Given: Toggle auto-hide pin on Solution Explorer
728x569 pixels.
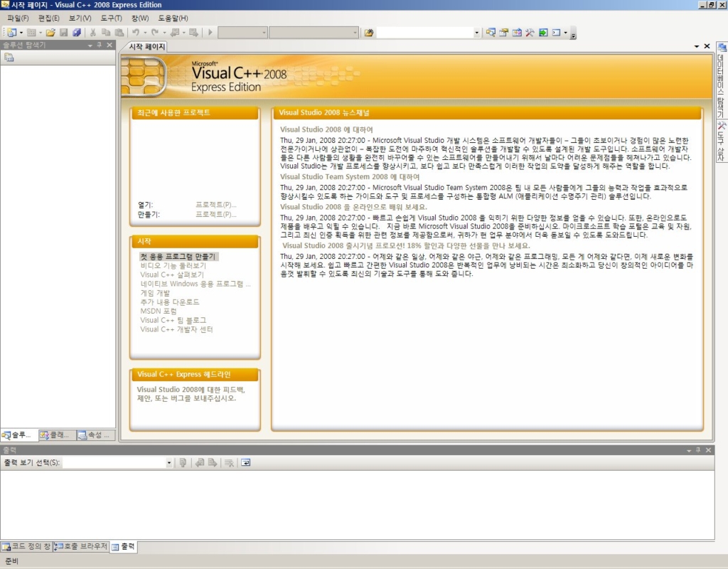Looking at the screenshot, I should tap(100, 45).
